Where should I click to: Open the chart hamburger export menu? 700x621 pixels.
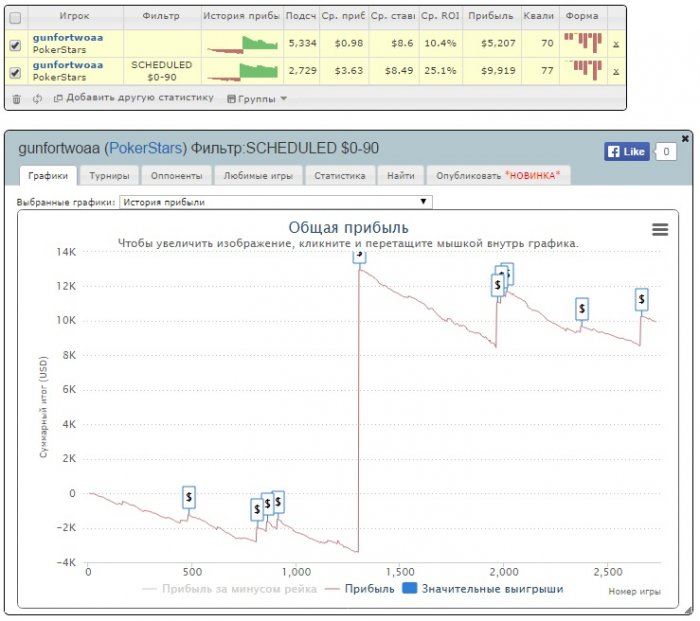click(660, 229)
